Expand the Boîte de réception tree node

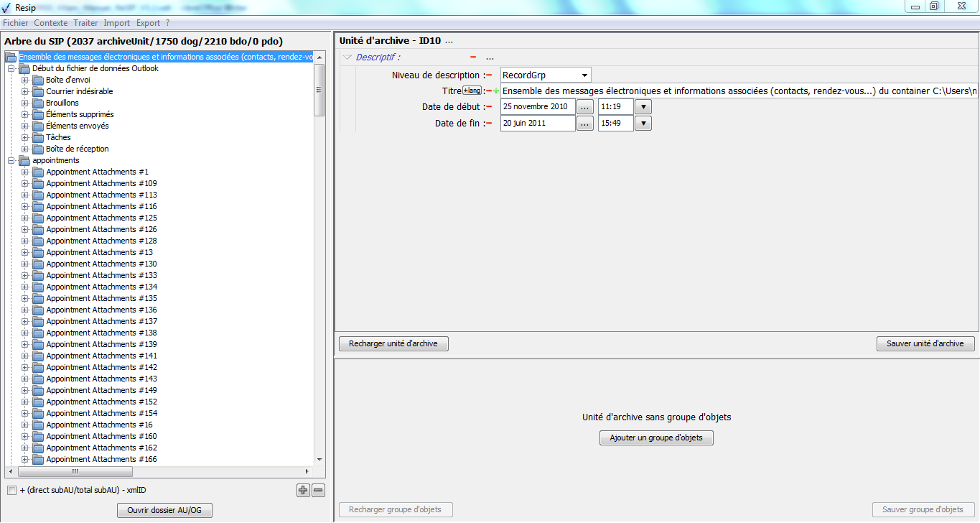coord(25,149)
